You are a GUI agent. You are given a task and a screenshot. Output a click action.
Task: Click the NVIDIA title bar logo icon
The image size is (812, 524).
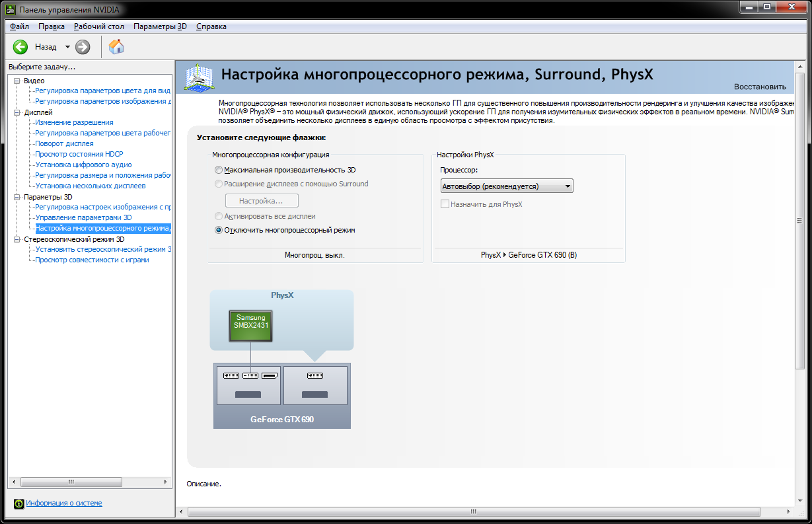point(10,10)
